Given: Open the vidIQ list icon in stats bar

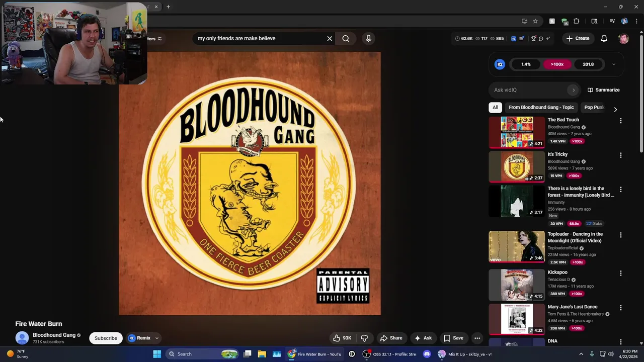Looking at the screenshot, I should coord(522,38).
